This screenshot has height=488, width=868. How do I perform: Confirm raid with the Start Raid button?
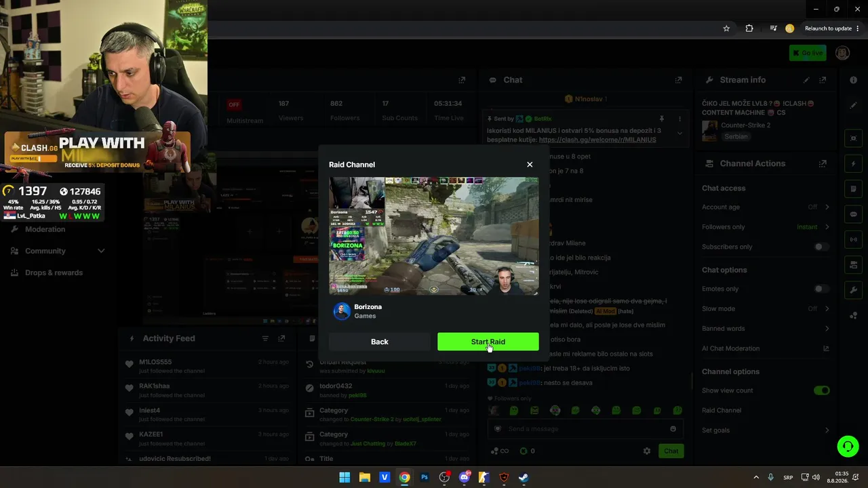click(x=488, y=342)
